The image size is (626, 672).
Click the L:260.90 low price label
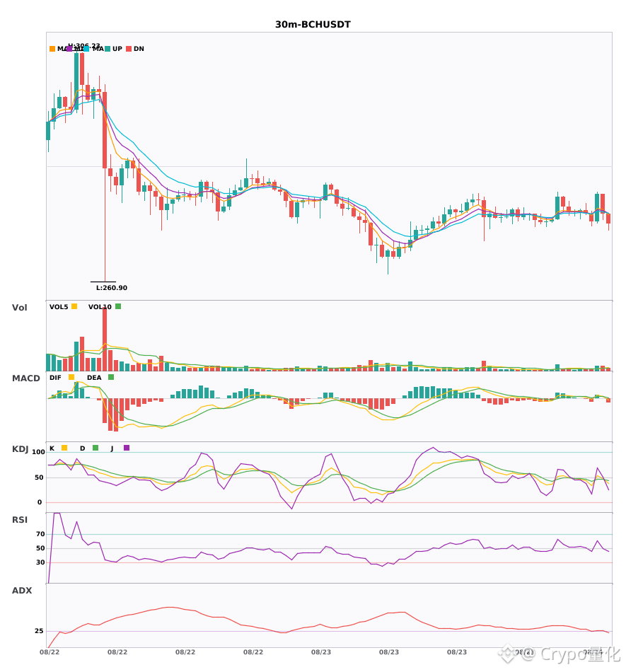(x=111, y=288)
